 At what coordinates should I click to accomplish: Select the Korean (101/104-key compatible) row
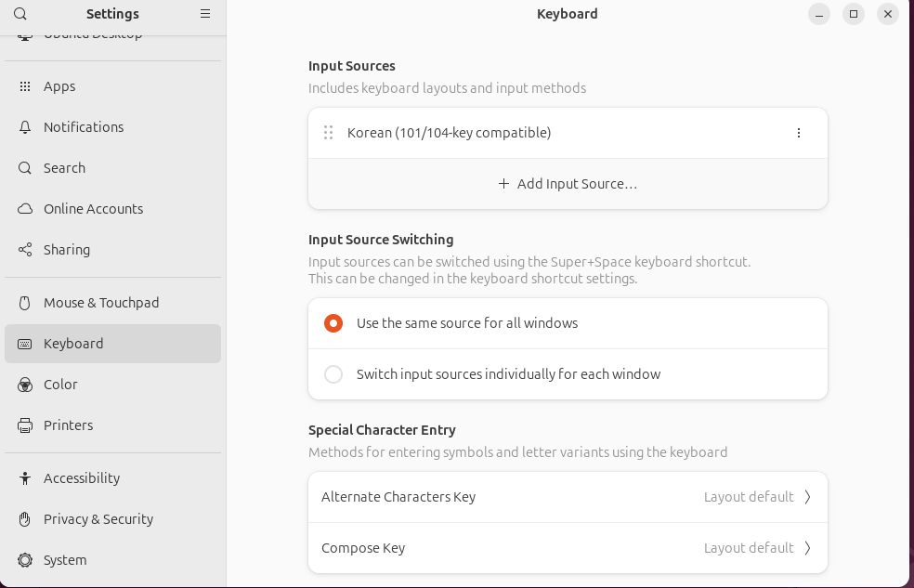click(x=568, y=133)
